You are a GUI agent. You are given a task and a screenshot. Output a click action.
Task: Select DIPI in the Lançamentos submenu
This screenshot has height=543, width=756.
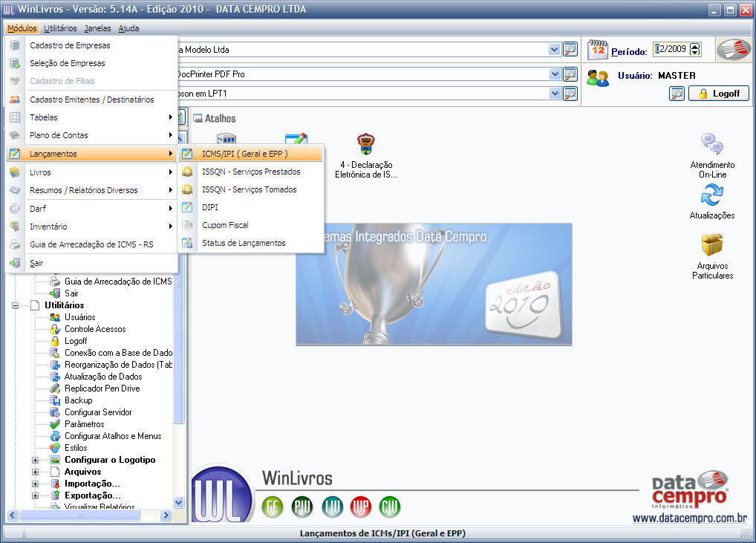pos(251,207)
